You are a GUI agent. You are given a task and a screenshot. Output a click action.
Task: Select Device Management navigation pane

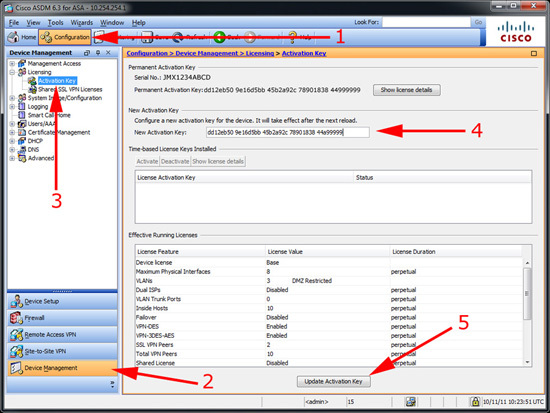(x=62, y=368)
